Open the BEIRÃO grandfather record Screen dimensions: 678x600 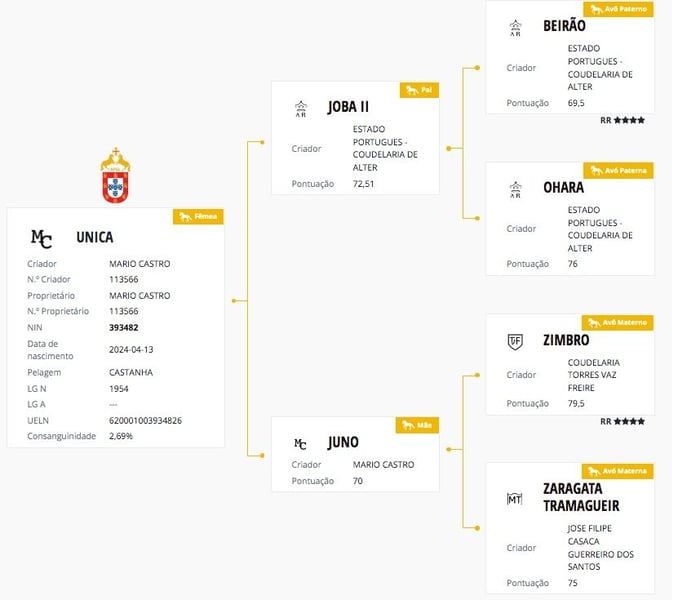[x=563, y=26]
